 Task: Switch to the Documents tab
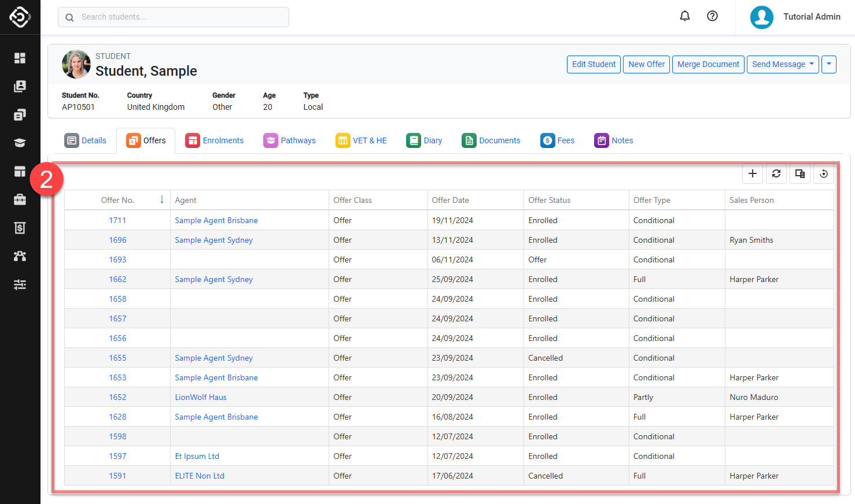491,140
